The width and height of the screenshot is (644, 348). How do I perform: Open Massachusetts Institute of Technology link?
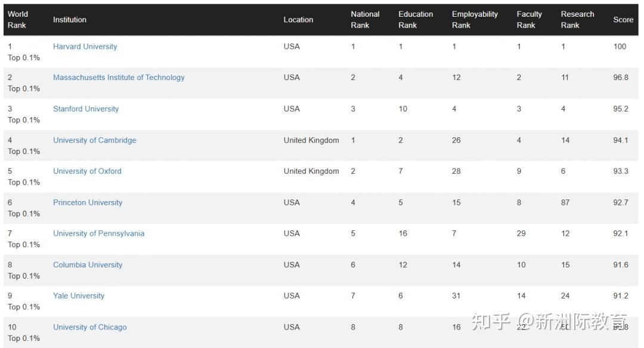coord(119,78)
